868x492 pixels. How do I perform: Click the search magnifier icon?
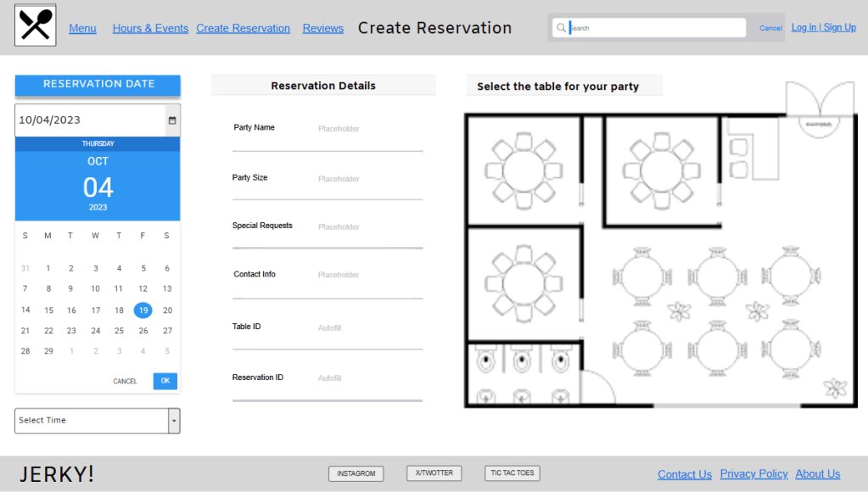pyautogui.click(x=561, y=27)
